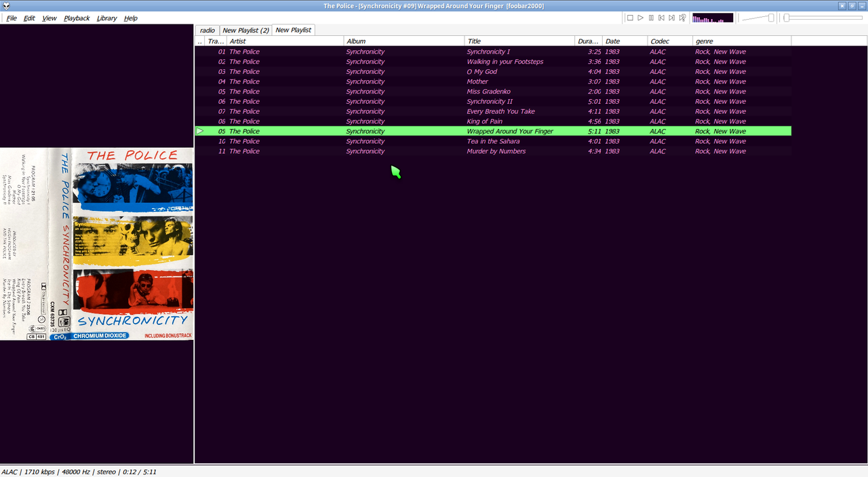Select the track Synchronicity II
Screen dimensions: 868x477
[x=493, y=101]
